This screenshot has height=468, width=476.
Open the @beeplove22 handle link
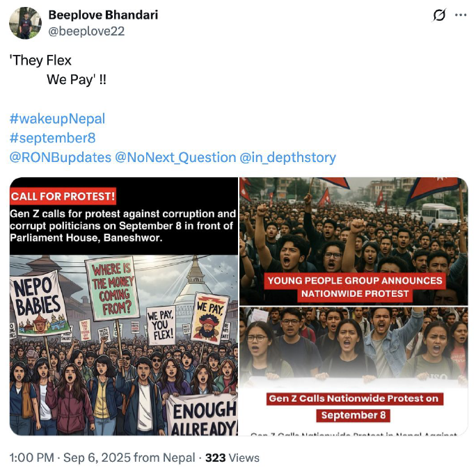(x=86, y=31)
